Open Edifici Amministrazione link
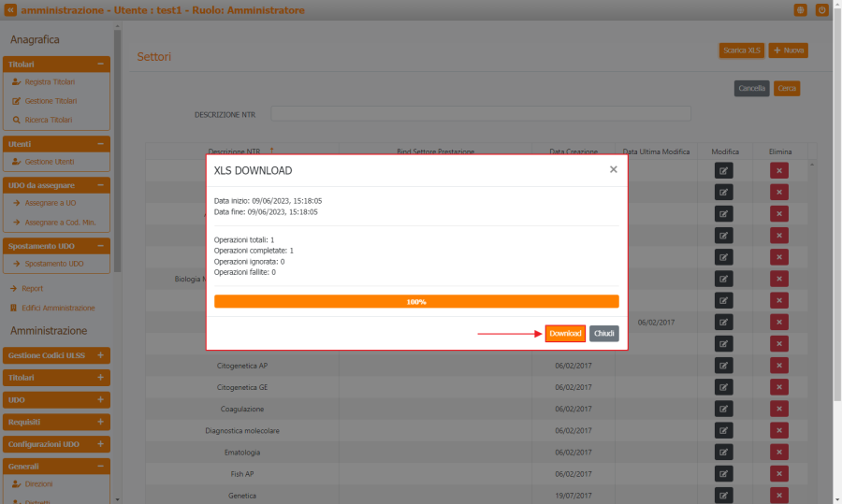The height and width of the screenshot is (504, 842). (59, 308)
